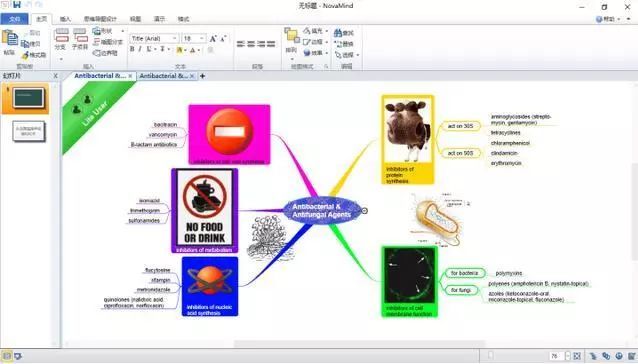
Task: Insert a child branch with second branch icon
Action: click(80, 35)
